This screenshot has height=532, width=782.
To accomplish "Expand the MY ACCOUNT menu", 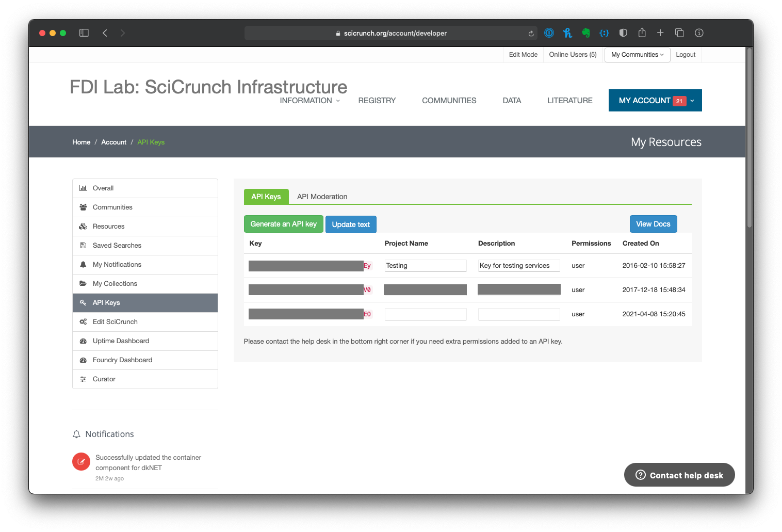I will (x=645, y=100).
